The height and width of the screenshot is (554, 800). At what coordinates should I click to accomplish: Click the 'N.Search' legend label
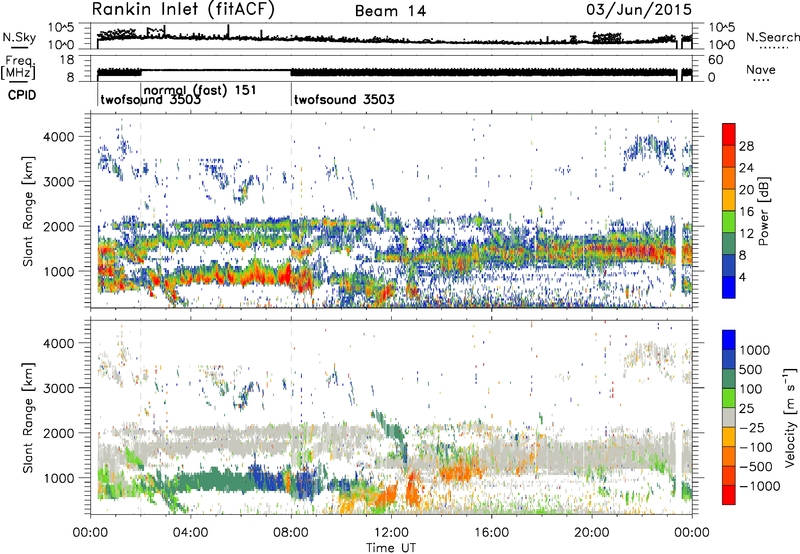[x=772, y=37]
